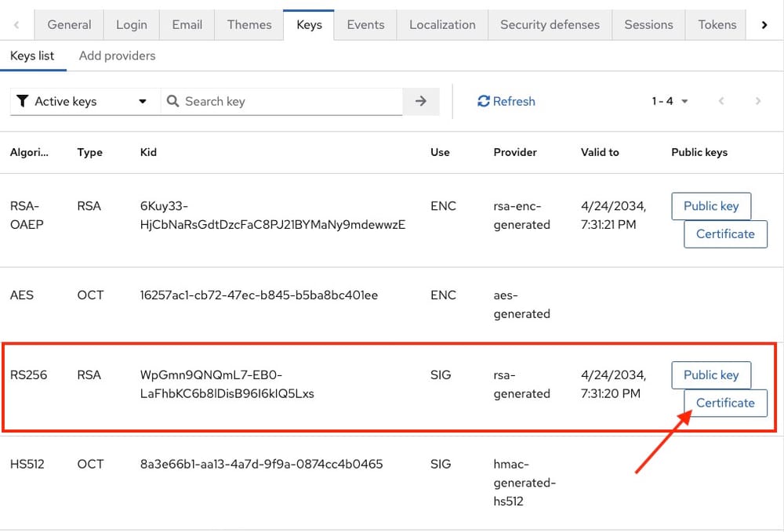Click the Provider column header
This screenshot has width=784, height=532.
tap(515, 152)
